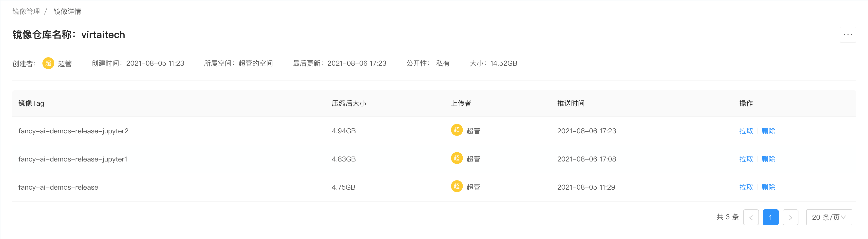This screenshot has height=239, width=868.
Task: Navigate to 镜像管理 breadcrumb
Action: pyautogui.click(x=26, y=11)
